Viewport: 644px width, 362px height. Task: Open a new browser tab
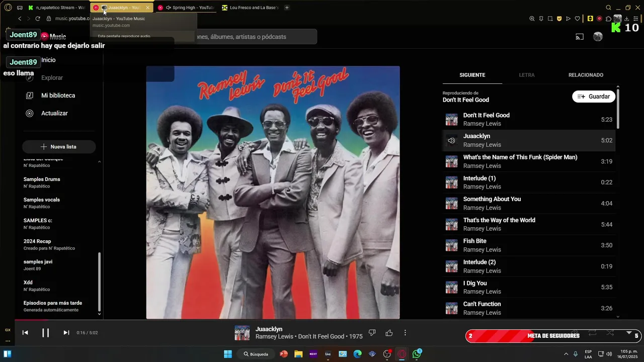click(x=287, y=8)
